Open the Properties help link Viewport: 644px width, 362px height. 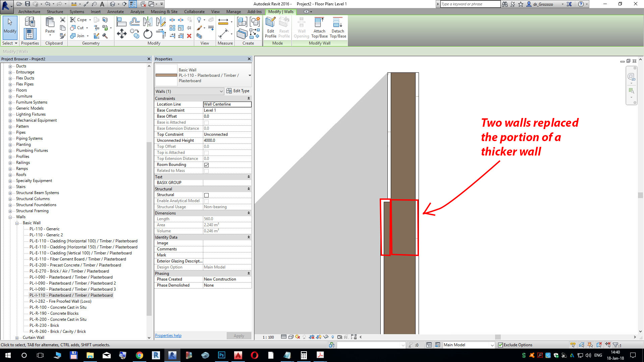[168, 335]
